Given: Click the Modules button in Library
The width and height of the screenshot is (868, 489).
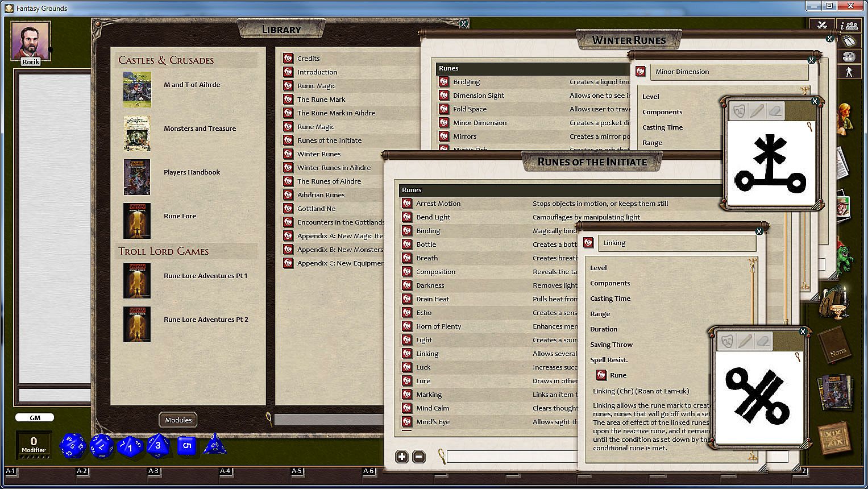Looking at the screenshot, I should (x=178, y=420).
